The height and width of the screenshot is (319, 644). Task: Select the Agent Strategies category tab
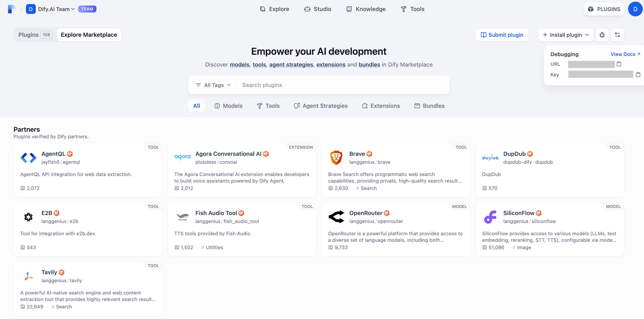point(321,106)
